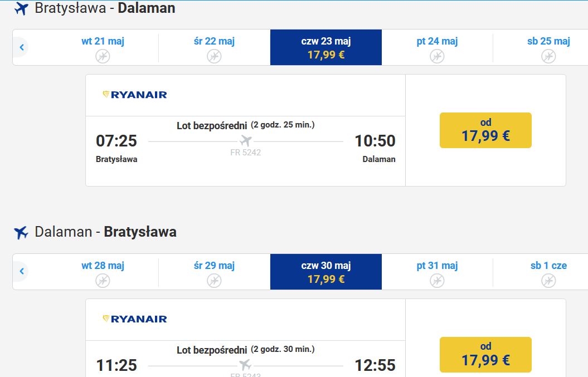Click the no-flight icon under pt 24 maj

click(x=437, y=56)
